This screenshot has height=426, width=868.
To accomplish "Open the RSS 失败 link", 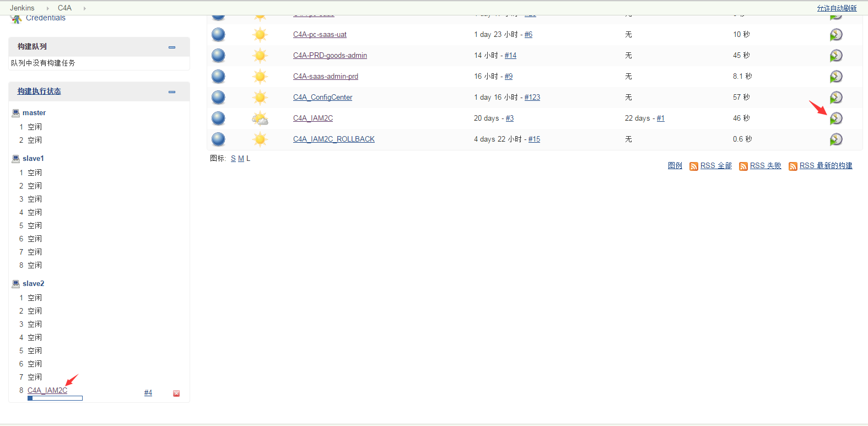I will tap(765, 166).
